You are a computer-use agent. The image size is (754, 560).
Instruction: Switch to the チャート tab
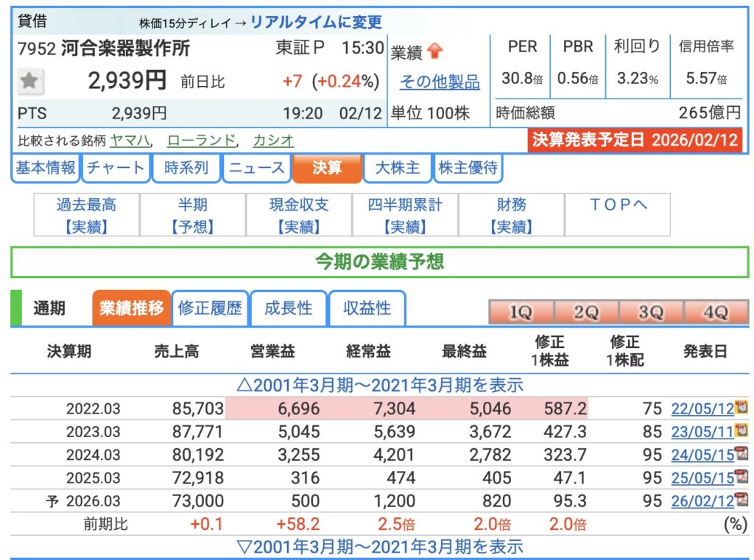pos(116,168)
